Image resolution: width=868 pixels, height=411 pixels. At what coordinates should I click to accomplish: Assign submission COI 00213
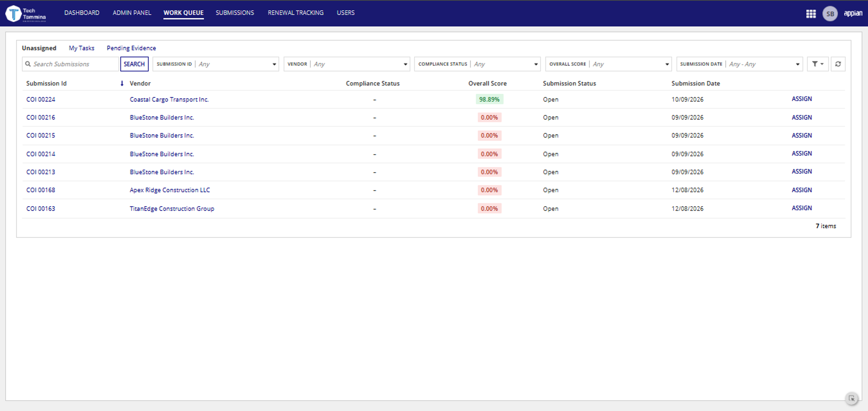coord(802,171)
